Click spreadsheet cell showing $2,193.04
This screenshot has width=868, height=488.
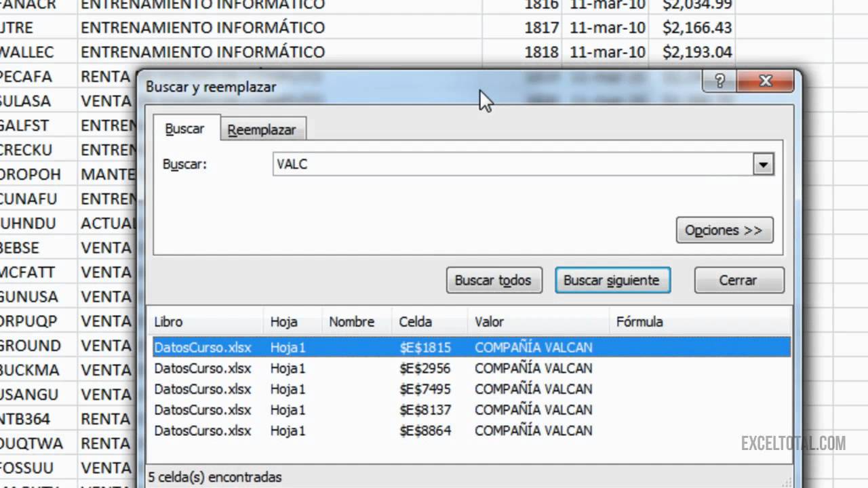692,52
